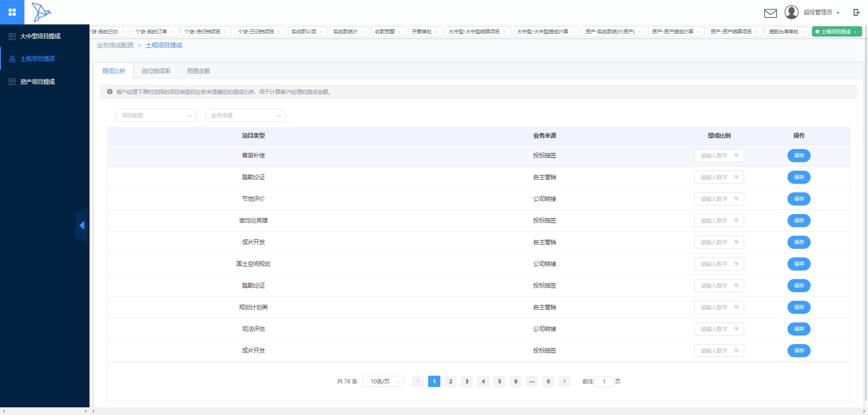
Task: Expand the 超级管理员 user menu
Action: click(x=821, y=13)
